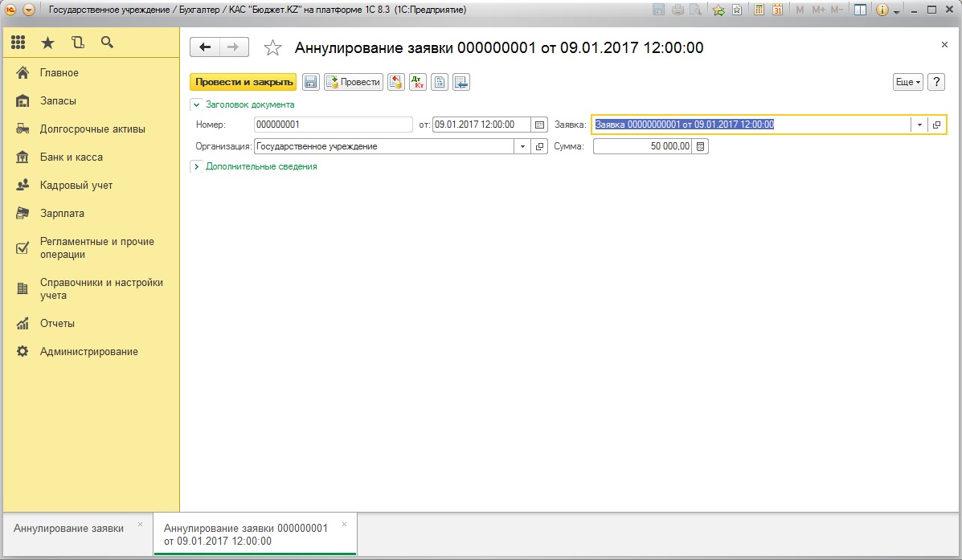Open favorites list icon in title bar
This screenshot has width=962, height=560.
(737, 10)
